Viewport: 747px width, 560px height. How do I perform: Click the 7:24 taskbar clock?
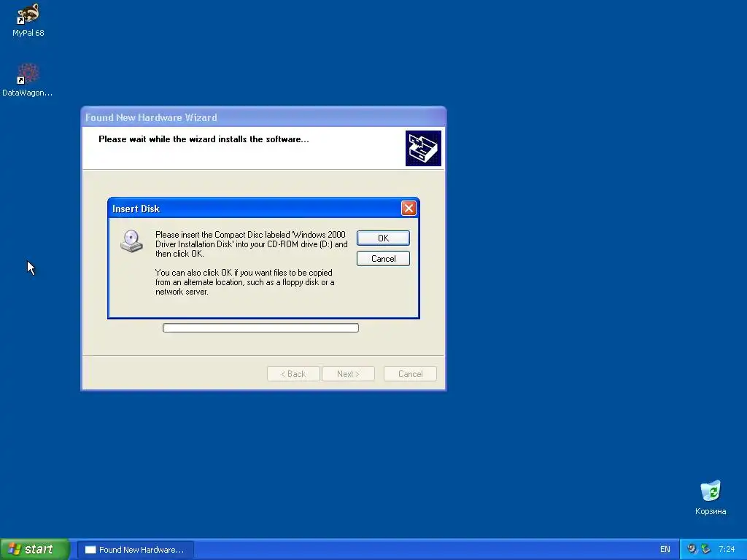point(727,550)
